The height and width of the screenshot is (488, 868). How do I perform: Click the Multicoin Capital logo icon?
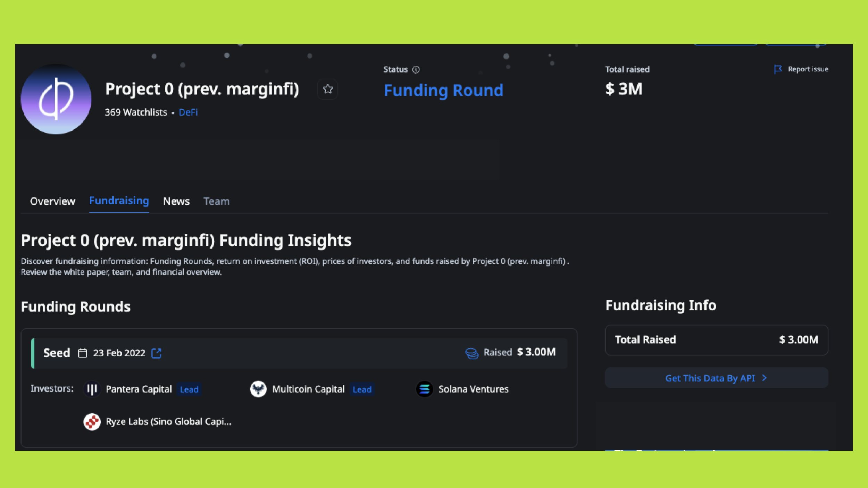[x=258, y=389]
